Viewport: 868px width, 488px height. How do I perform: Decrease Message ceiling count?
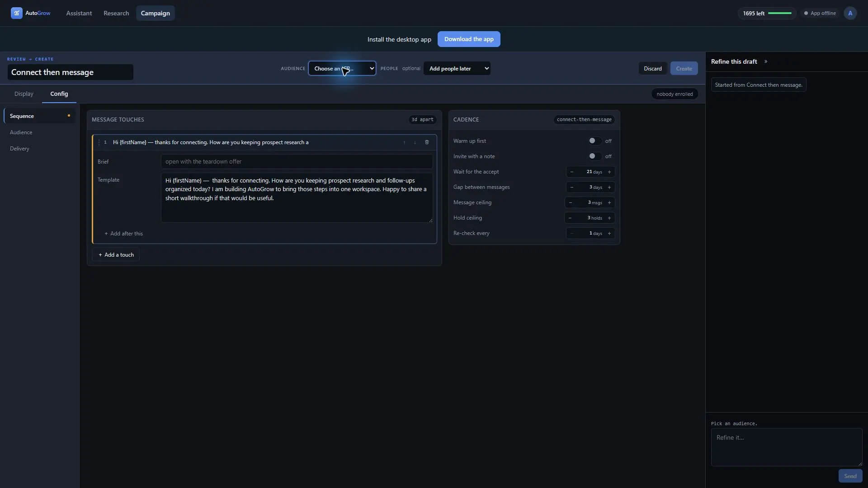click(x=571, y=202)
